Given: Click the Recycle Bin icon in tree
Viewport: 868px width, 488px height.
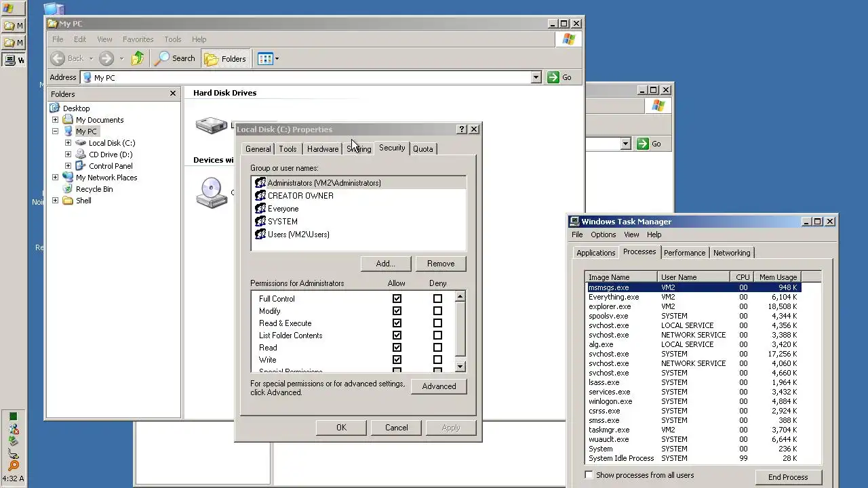Looking at the screenshot, I should pos(68,189).
